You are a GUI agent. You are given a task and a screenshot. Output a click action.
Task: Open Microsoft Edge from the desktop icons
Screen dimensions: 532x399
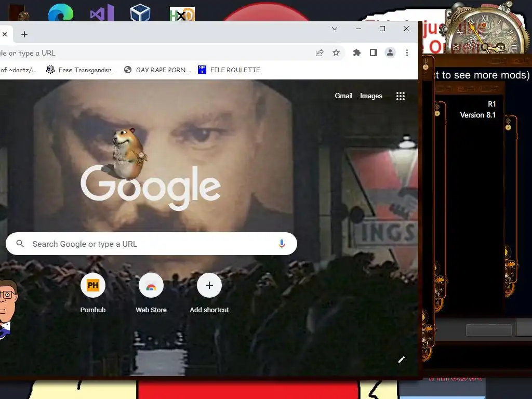(x=60, y=12)
